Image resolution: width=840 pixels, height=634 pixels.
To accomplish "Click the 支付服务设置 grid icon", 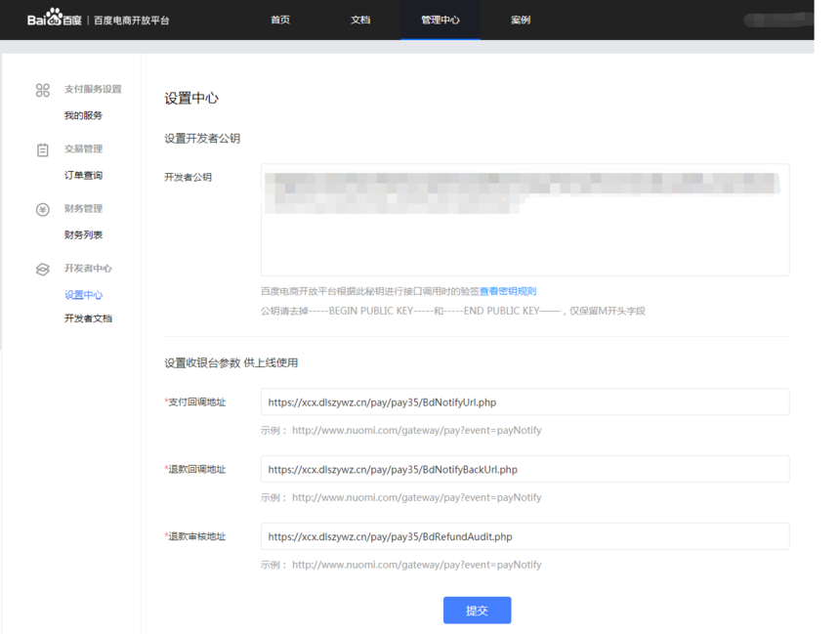I will [x=43, y=90].
